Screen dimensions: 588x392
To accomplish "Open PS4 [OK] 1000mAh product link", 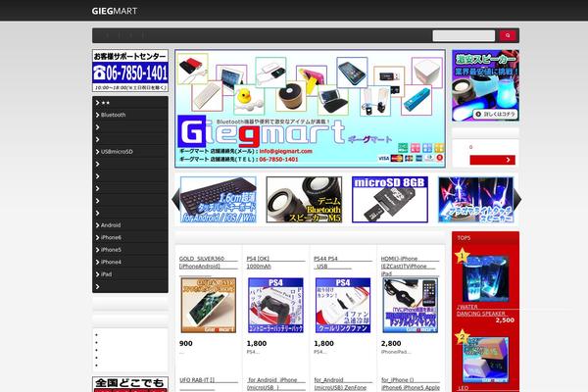I will [x=275, y=263].
